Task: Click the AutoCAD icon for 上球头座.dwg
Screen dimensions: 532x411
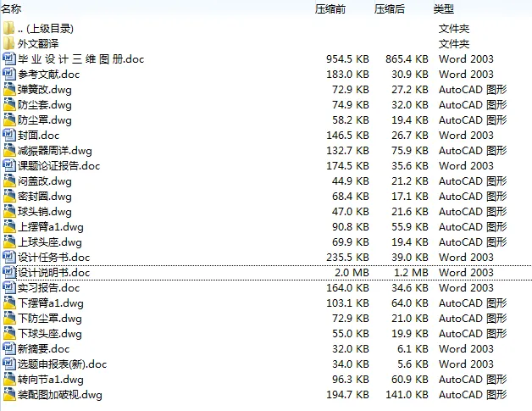Action: tap(9, 242)
